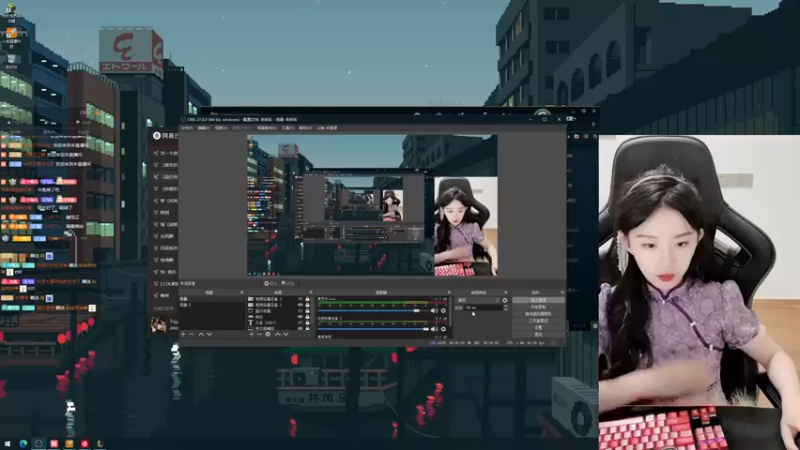Toggle visibility eye for 文本 (GDI+) source
The image size is (800, 450).
click(x=300, y=322)
